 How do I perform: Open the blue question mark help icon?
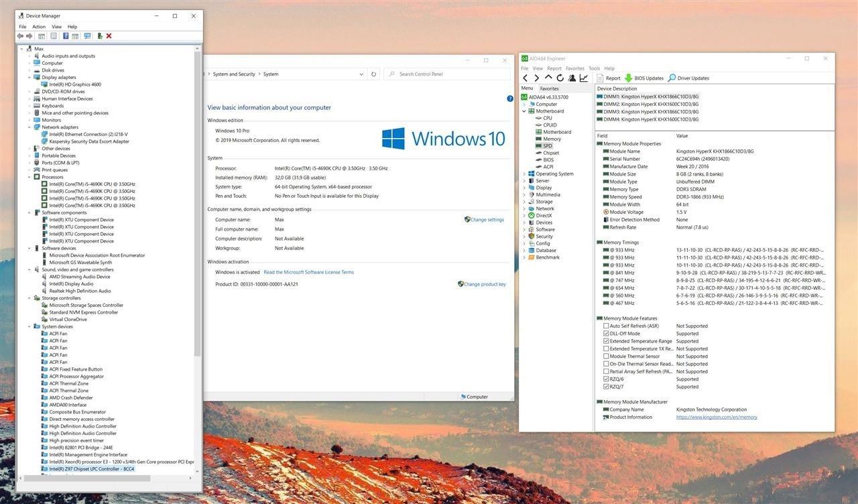tap(66, 36)
